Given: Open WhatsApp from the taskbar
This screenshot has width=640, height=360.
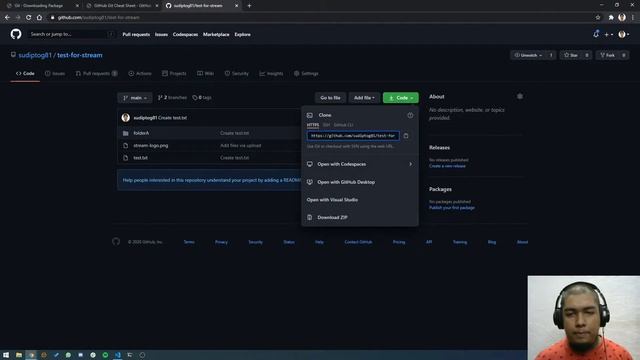Looking at the screenshot, I should pos(68,355).
